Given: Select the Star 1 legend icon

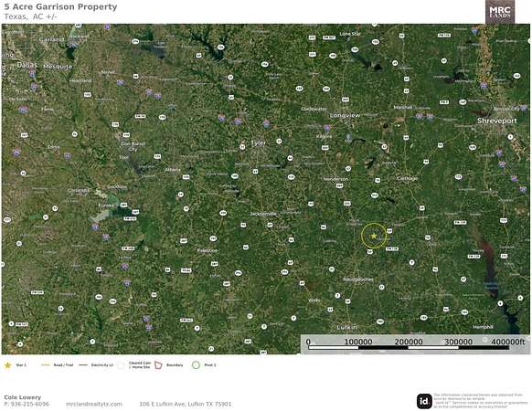Looking at the screenshot, I should (x=7, y=365).
